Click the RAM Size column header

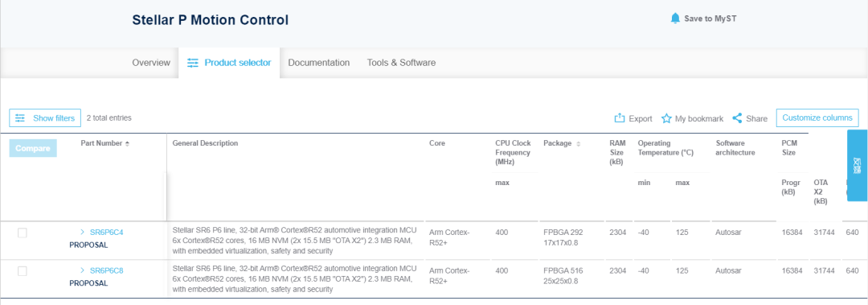pyautogui.click(x=617, y=153)
